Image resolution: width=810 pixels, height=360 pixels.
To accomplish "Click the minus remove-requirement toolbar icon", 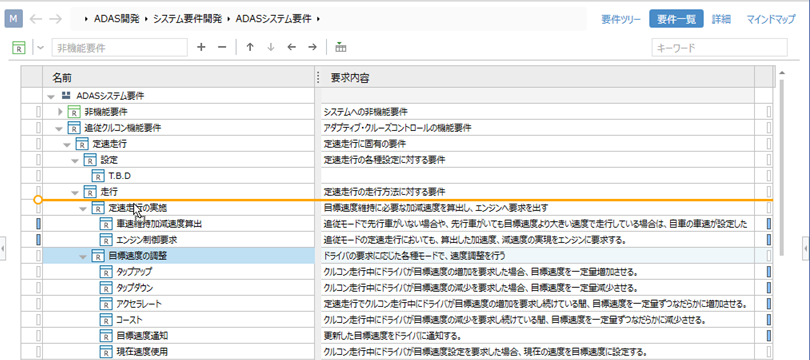I will coord(222,47).
